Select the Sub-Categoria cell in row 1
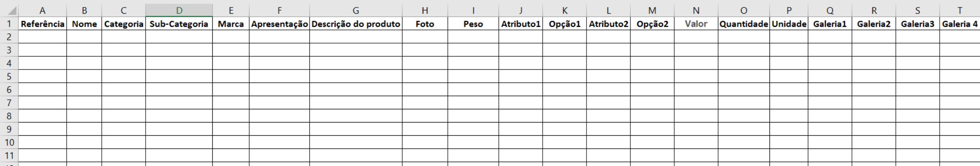The image size is (980, 166). (x=179, y=24)
